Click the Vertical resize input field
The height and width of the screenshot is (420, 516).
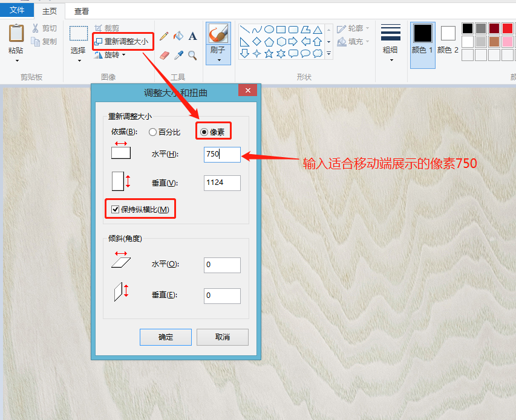pos(222,183)
